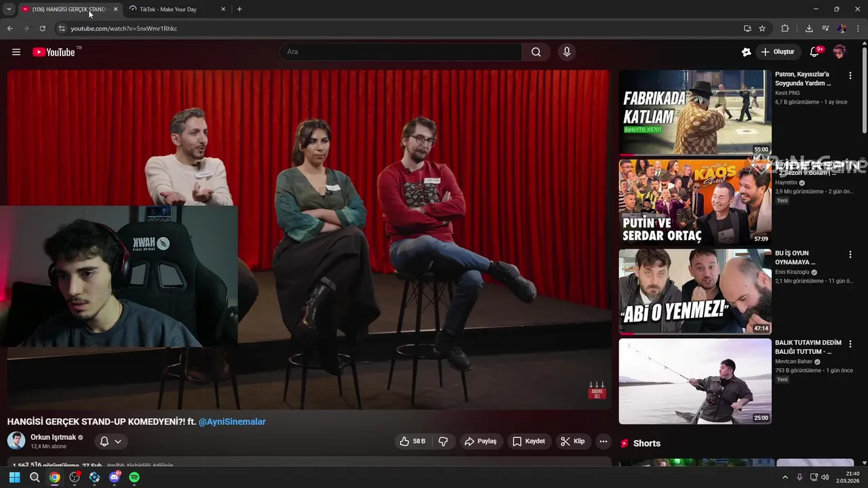Open Windows Start menu
Image resolution: width=868 pixels, height=488 pixels.
pyautogui.click(x=14, y=477)
